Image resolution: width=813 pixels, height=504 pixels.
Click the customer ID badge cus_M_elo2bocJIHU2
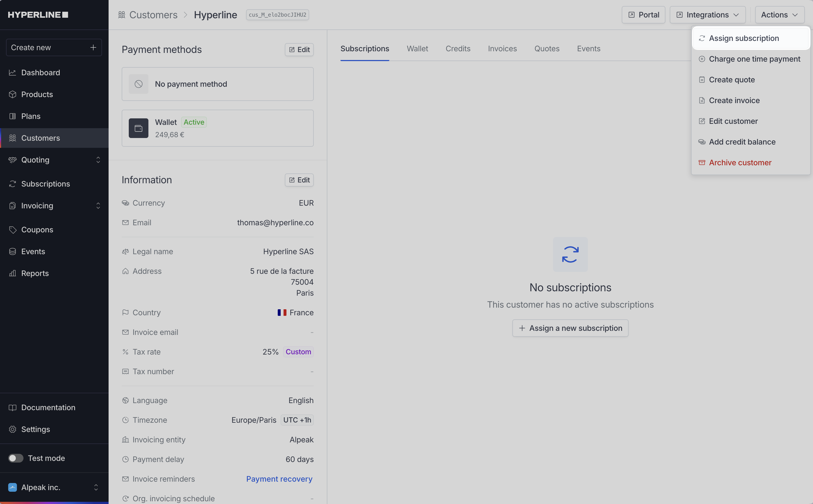pos(277,15)
